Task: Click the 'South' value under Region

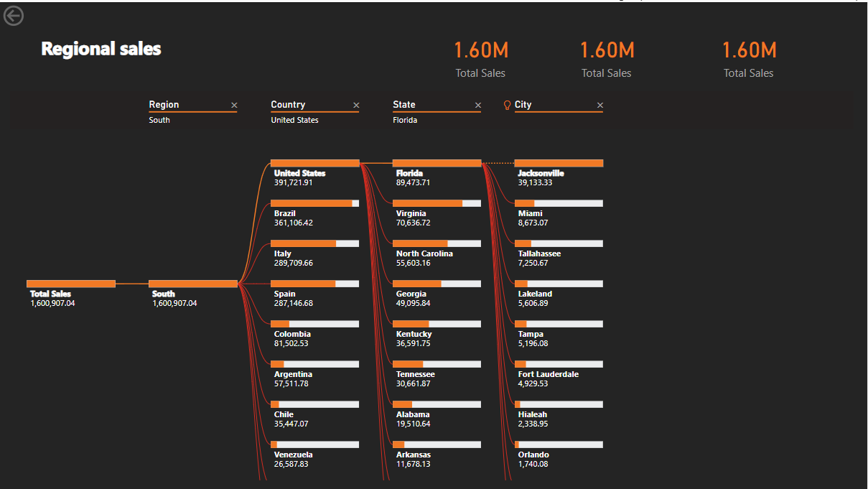Action: click(159, 120)
